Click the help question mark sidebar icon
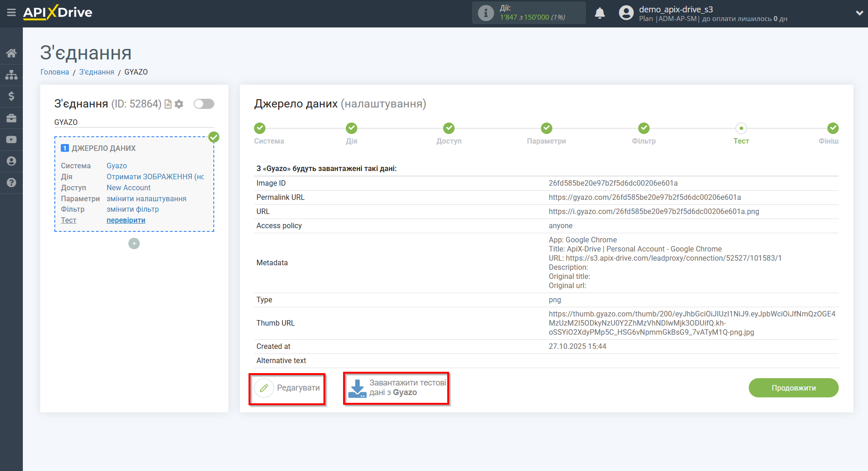The width and height of the screenshot is (868, 471). click(x=11, y=182)
